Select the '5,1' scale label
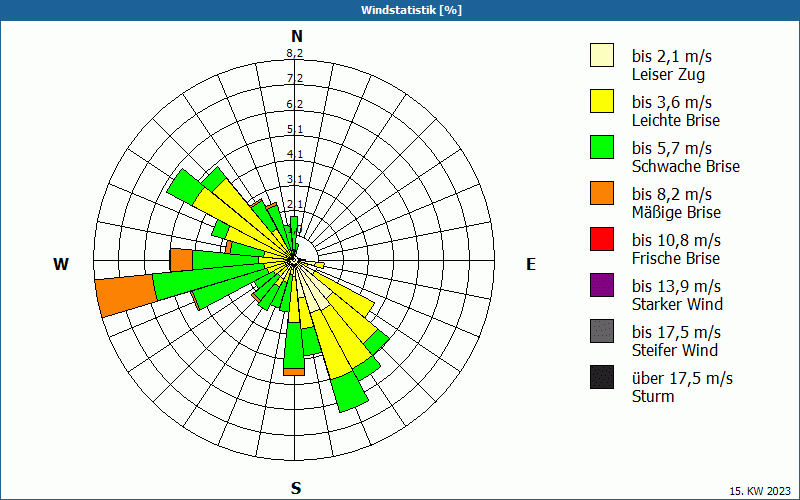 [294, 129]
